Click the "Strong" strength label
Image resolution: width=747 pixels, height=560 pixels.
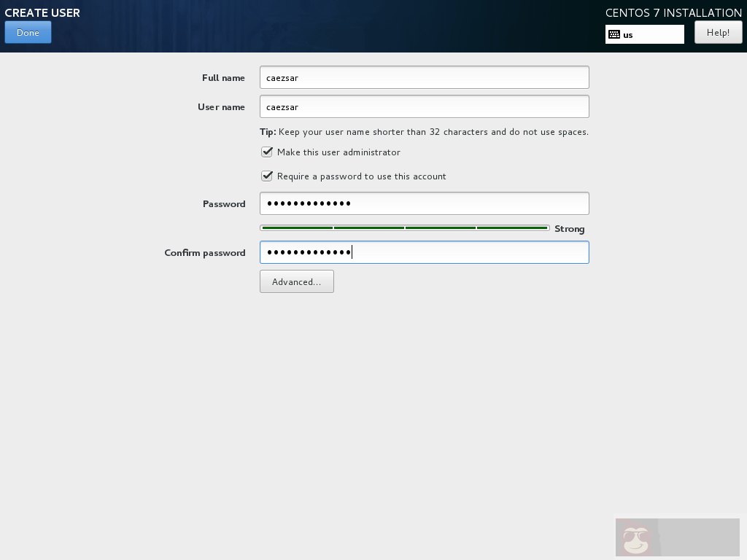pyautogui.click(x=570, y=229)
